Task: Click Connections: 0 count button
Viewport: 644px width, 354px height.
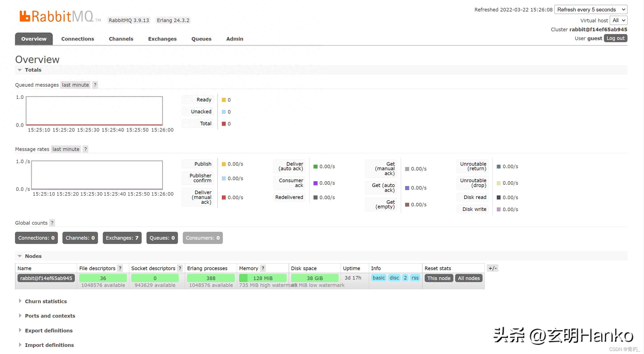Action: coord(36,238)
